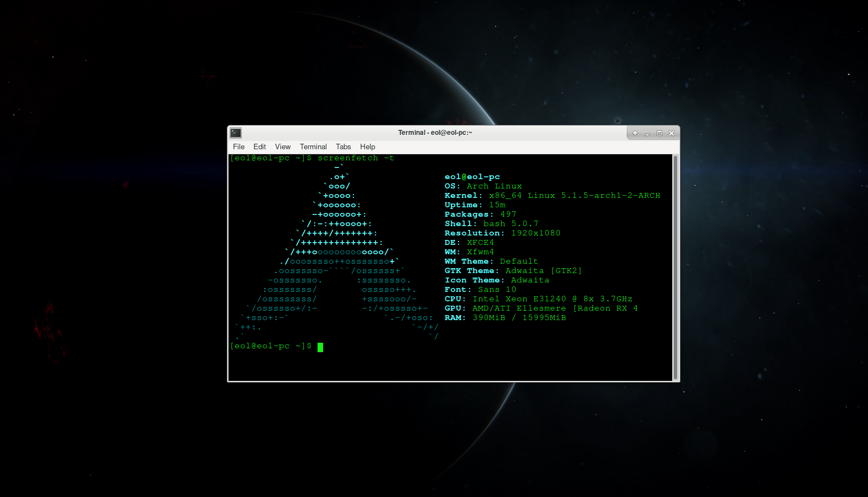Click the 'Kernel' line in the output
Image resolution: width=868 pixels, height=497 pixels.
tap(552, 196)
